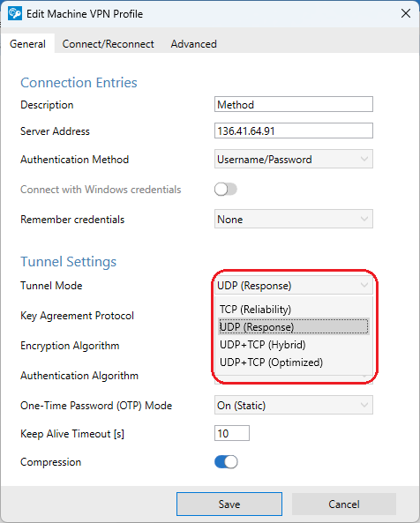Cancel editing the VPN profile

pos(344,504)
